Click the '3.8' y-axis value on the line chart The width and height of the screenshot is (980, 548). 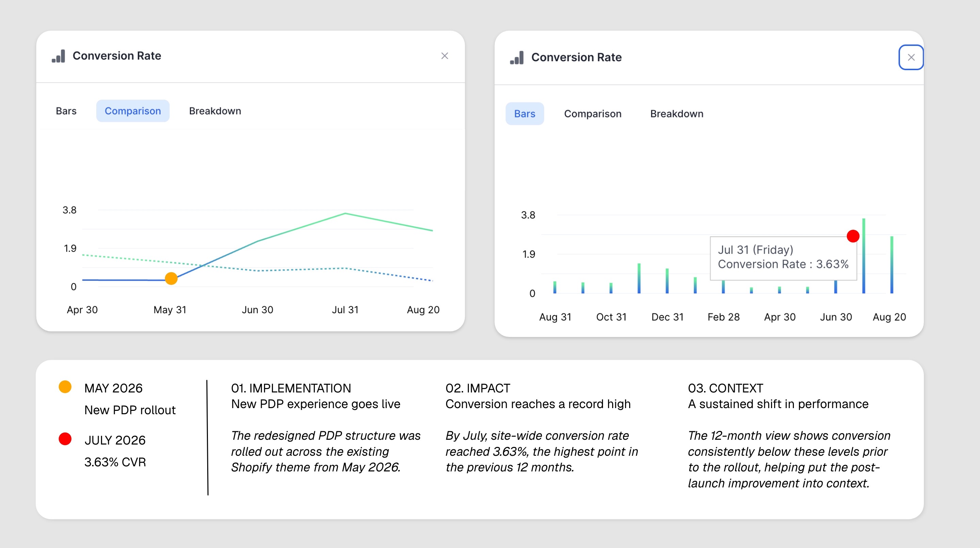pos(70,210)
